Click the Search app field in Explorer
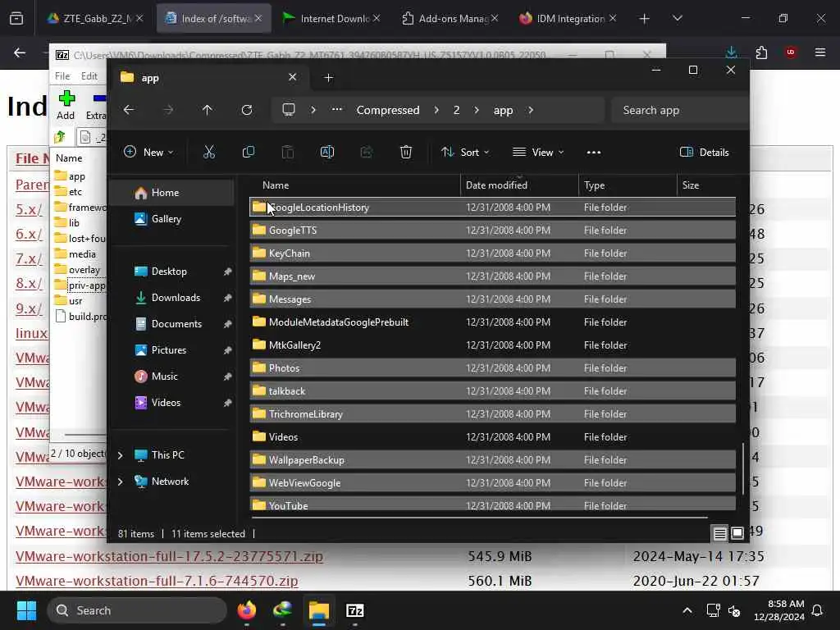This screenshot has height=630, width=840. point(679,110)
